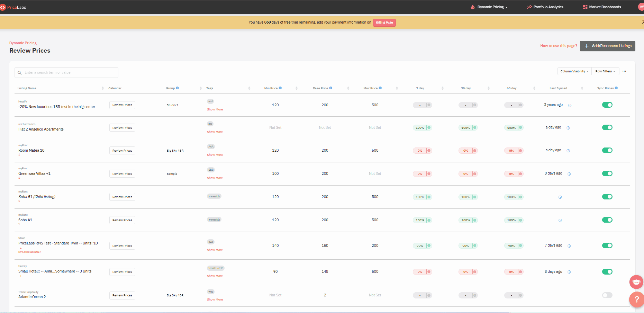Click Review Prices for Atlantic Ocean 2
The height and width of the screenshot is (313, 644).
[122, 295]
